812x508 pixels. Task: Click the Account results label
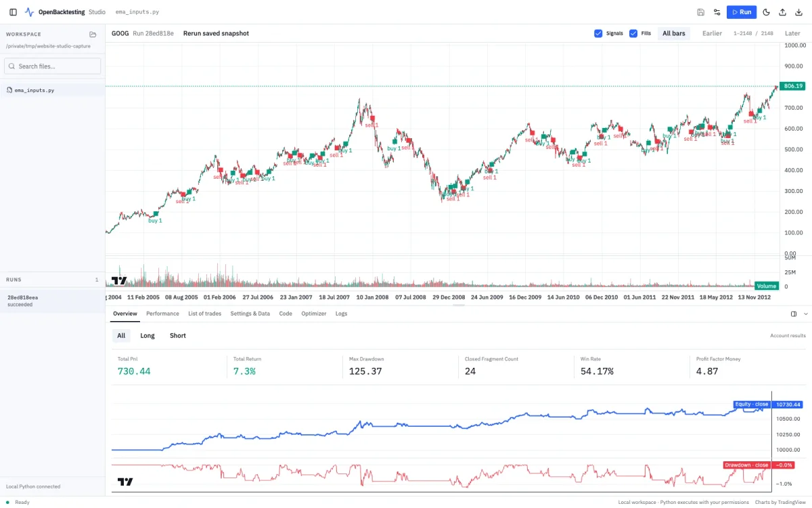(x=788, y=336)
